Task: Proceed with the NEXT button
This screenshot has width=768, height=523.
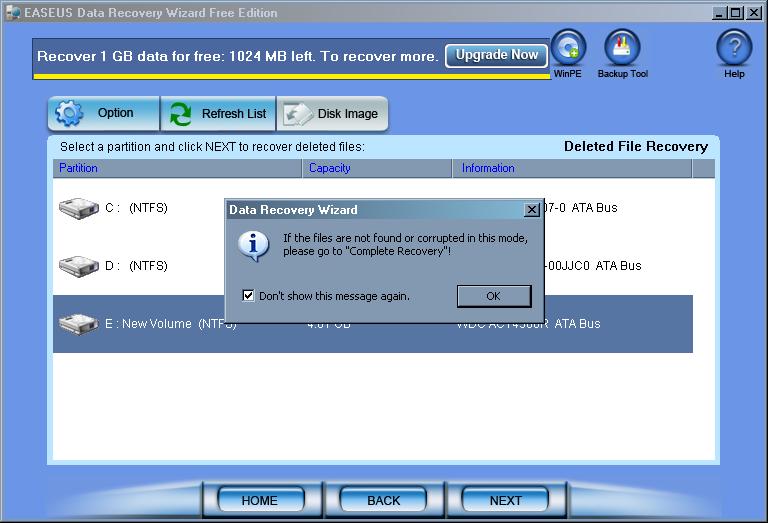Action: 505,500
